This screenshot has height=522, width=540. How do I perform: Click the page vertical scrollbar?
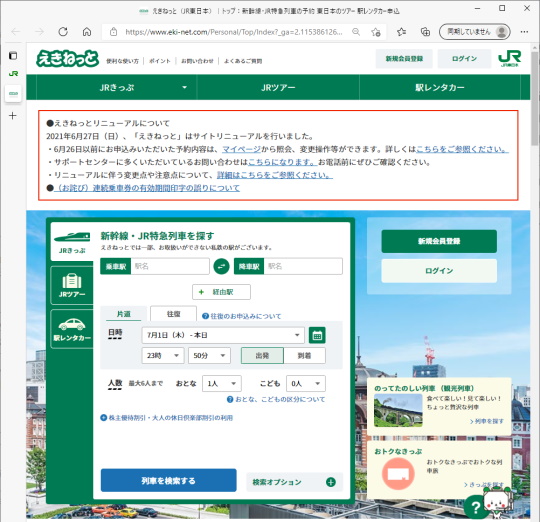534,99
